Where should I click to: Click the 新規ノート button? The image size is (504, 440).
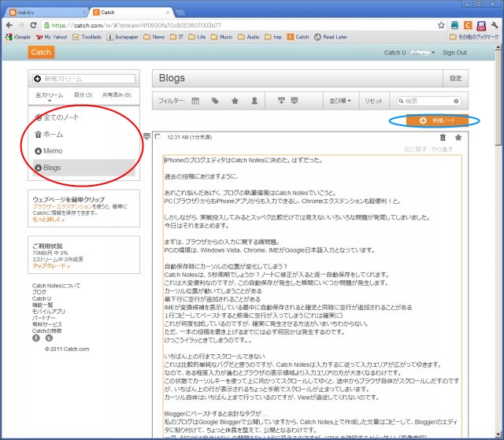(x=437, y=120)
